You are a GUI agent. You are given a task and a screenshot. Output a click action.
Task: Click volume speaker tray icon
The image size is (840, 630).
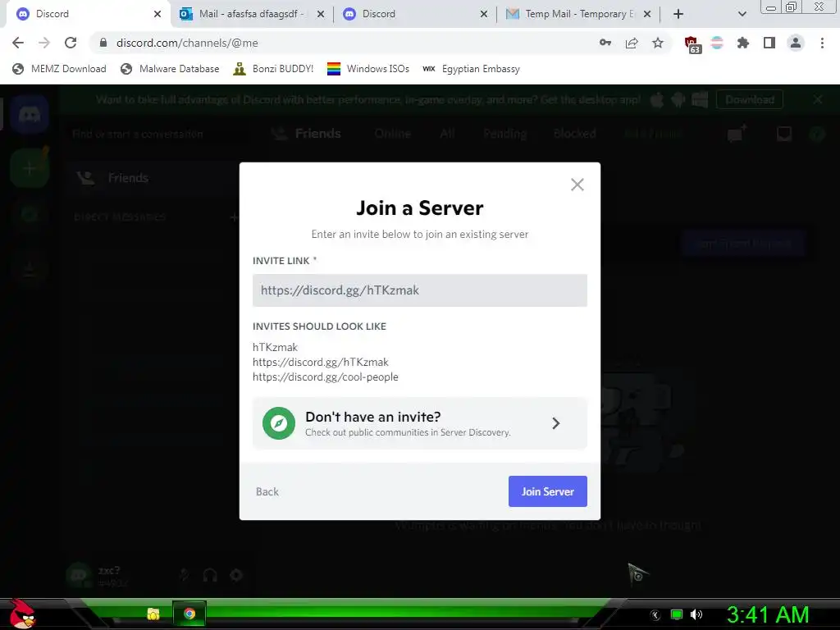[x=696, y=614]
